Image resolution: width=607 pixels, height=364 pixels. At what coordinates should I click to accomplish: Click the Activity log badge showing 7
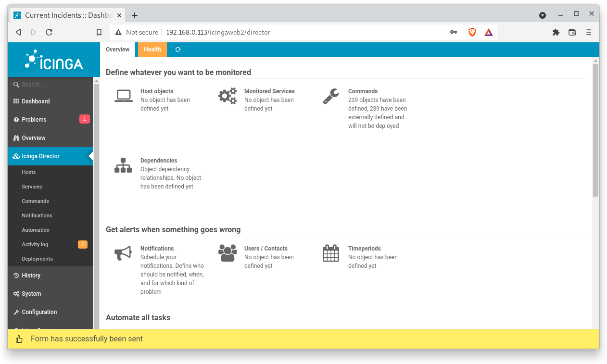pyautogui.click(x=82, y=244)
